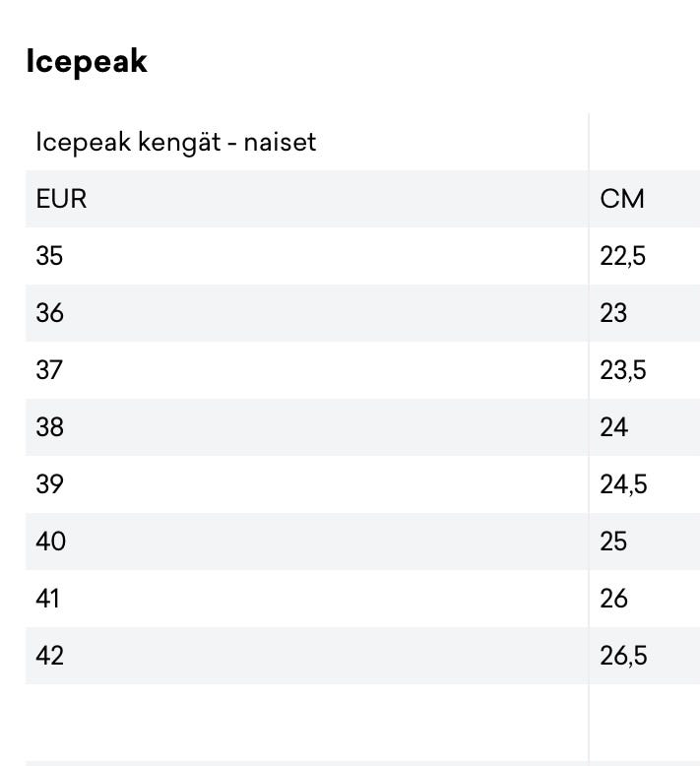Select the 24 cm measurement

click(x=613, y=427)
